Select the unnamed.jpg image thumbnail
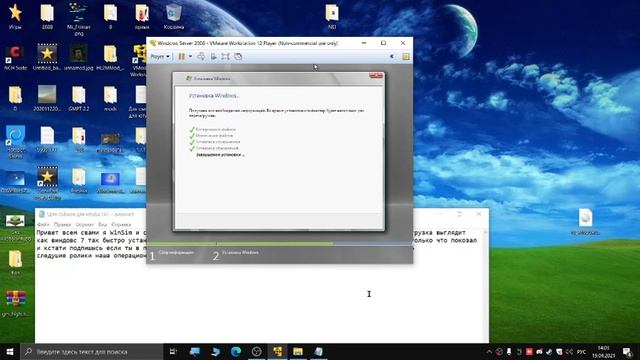This screenshot has height=360, width=640. click(79, 58)
